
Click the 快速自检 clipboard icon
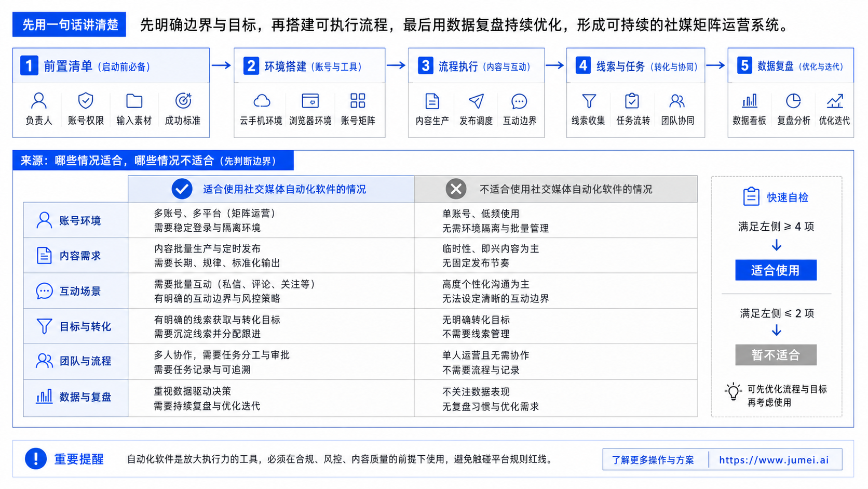[x=751, y=196]
